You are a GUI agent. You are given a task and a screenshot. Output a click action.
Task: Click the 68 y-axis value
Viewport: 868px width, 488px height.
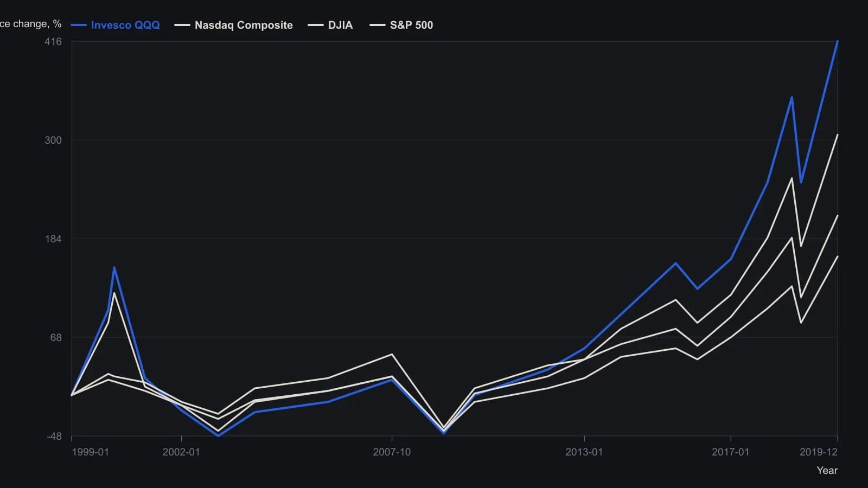(56, 338)
